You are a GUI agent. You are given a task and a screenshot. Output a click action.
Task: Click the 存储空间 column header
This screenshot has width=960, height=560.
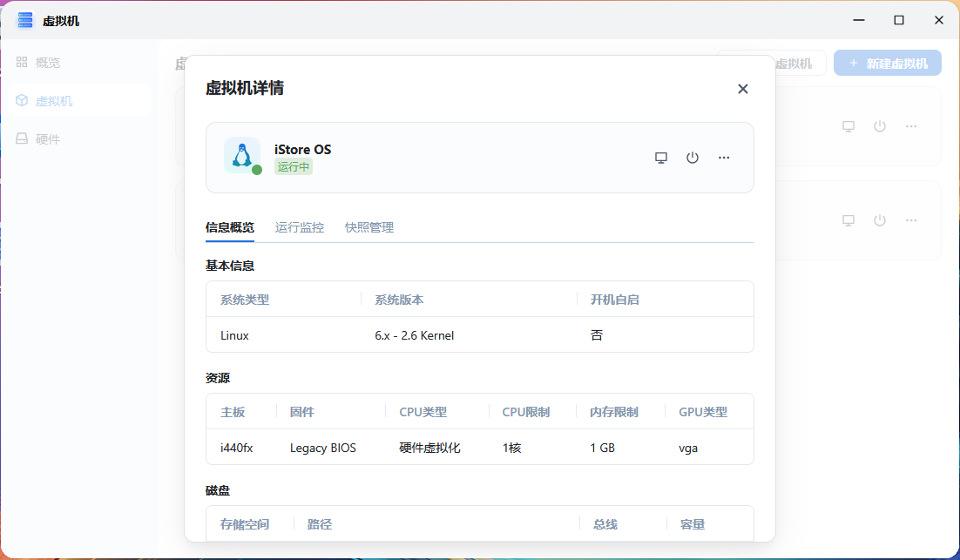[x=245, y=524]
